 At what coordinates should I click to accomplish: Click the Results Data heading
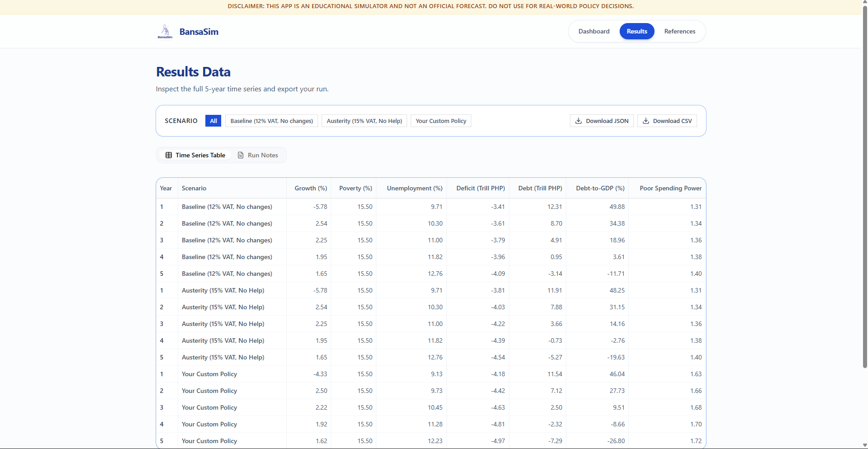tap(193, 72)
